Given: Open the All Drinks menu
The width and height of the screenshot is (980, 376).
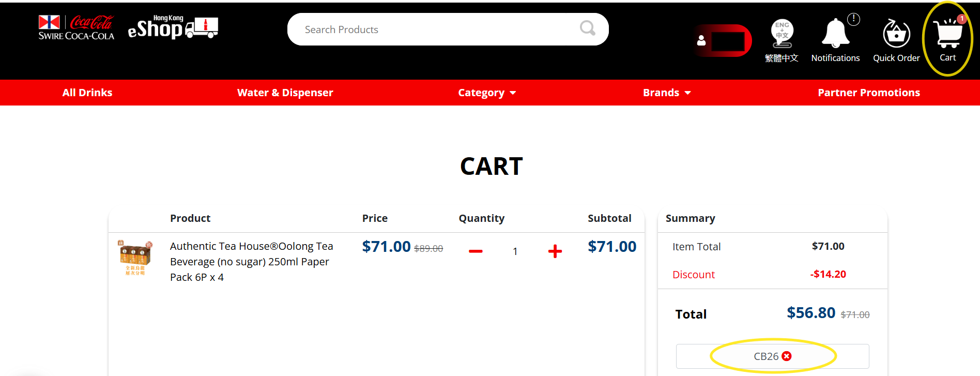Looking at the screenshot, I should (x=87, y=93).
